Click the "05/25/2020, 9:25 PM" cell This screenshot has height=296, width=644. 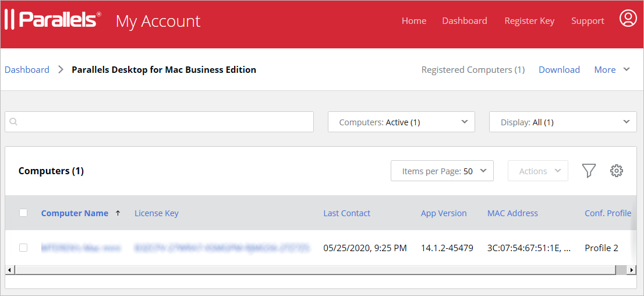365,248
